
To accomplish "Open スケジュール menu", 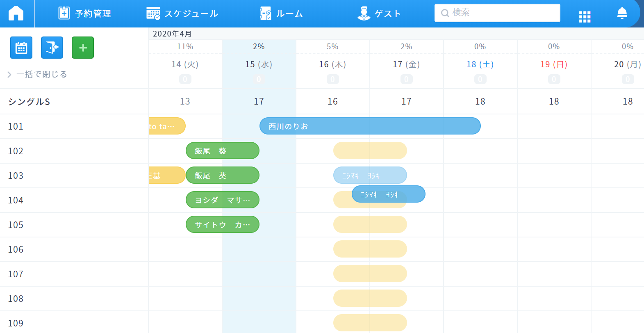I will pyautogui.click(x=182, y=13).
